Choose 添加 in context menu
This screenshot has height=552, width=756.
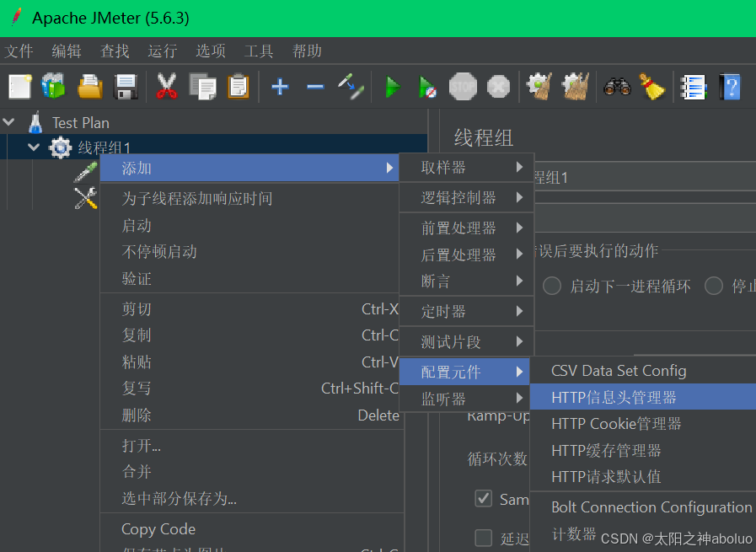249,168
